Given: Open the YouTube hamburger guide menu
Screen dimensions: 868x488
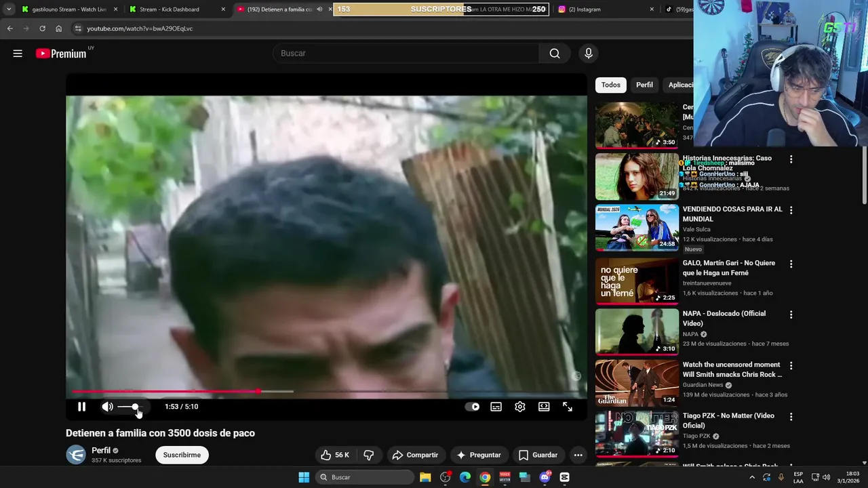Looking at the screenshot, I should 18,54.
